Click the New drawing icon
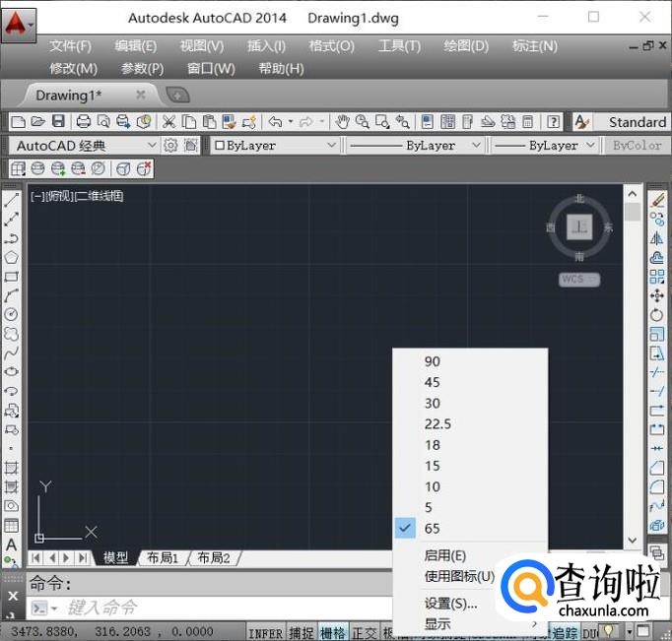672x641 pixels. [x=18, y=122]
